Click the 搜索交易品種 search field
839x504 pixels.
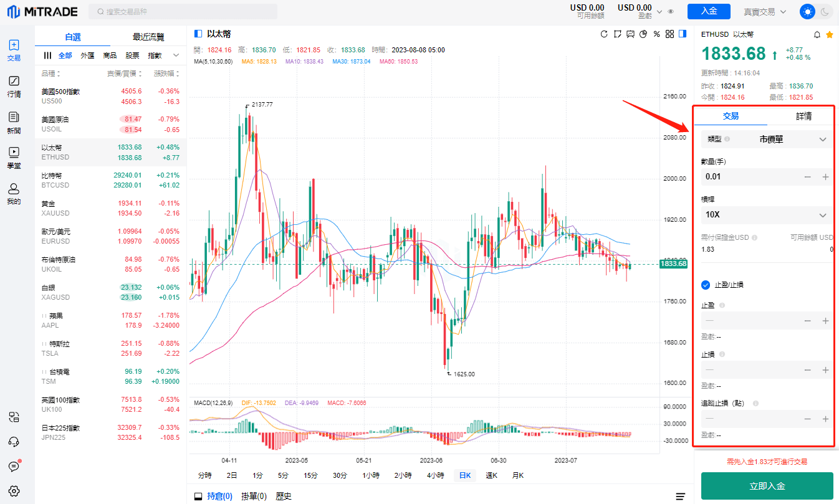pyautogui.click(x=184, y=12)
